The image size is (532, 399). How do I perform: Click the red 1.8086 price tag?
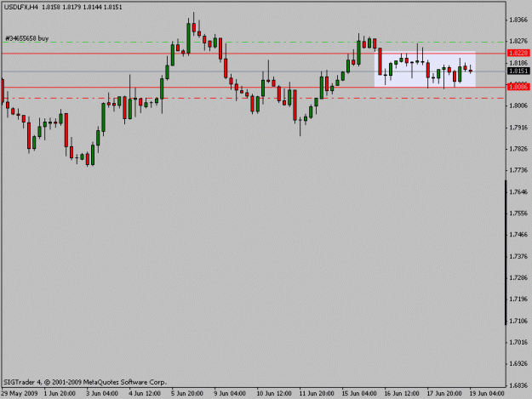(x=518, y=87)
